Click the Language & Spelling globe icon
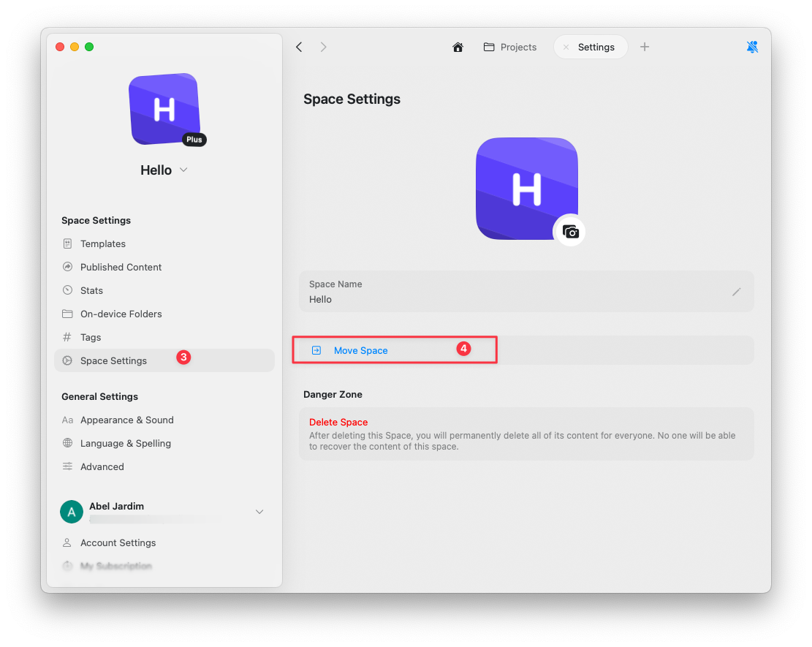 [x=67, y=443]
